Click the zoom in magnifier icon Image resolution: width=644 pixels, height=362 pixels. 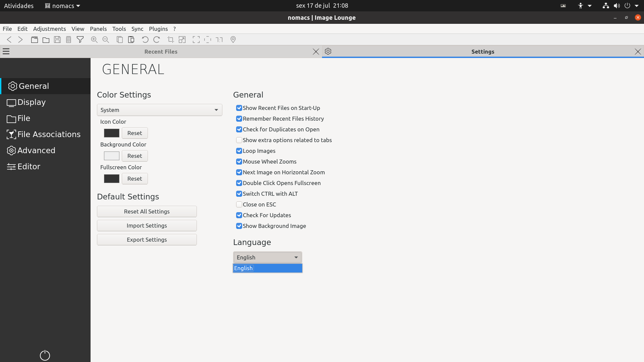94,40
